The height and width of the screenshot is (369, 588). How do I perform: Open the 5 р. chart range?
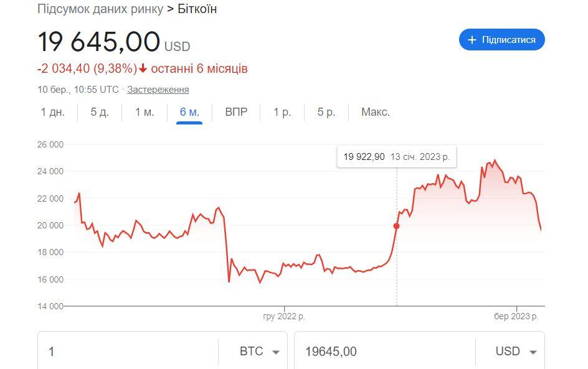(326, 112)
